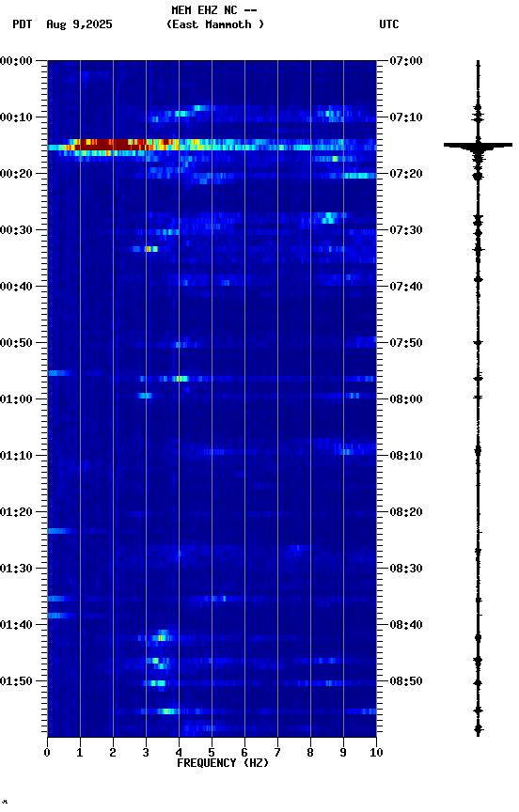The width and height of the screenshot is (519, 812).
Task: Click the 0 tick on frequency axis
Action: click(x=47, y=753)
